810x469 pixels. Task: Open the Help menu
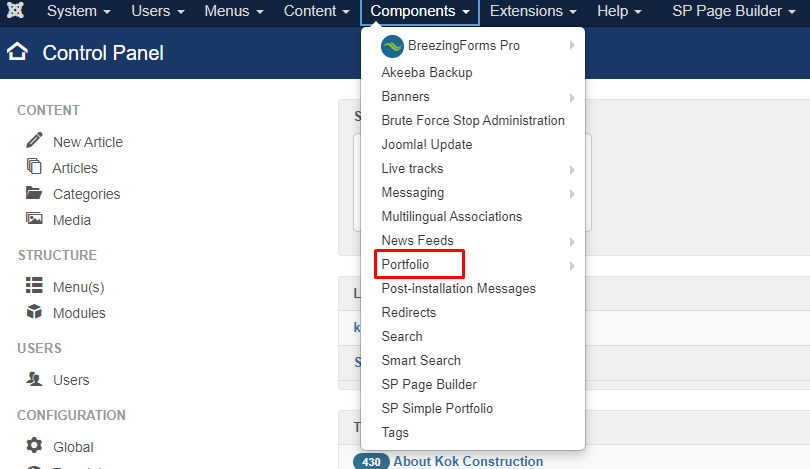619,11
